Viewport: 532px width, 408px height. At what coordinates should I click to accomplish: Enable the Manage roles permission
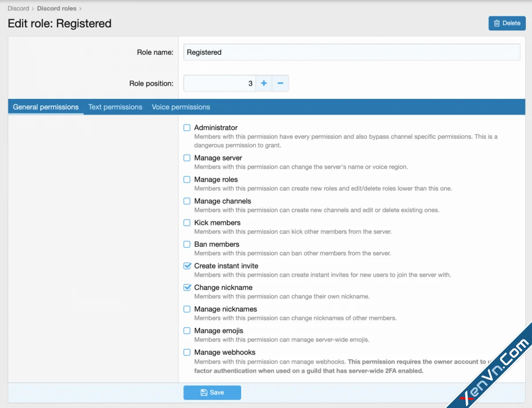coord(187,179)
